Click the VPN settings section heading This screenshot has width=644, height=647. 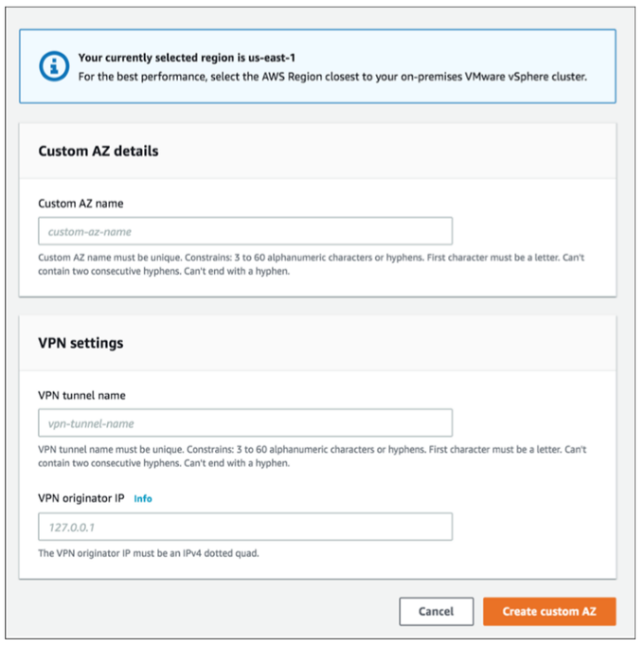(80, 343)
